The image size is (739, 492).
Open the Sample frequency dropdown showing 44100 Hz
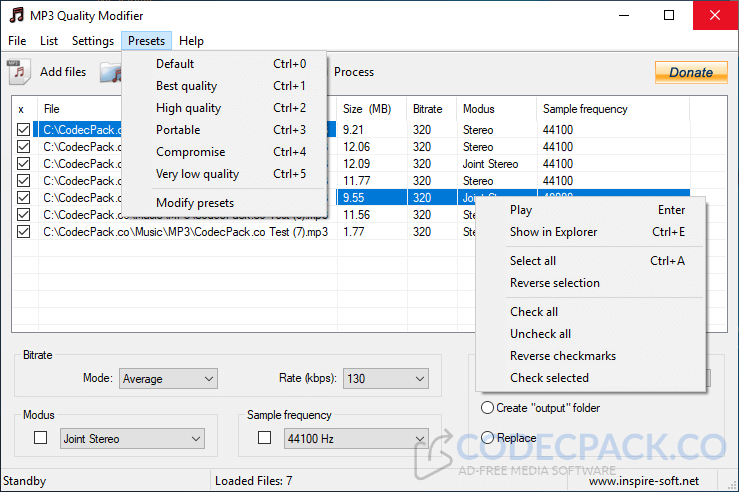tap(356, 438)
